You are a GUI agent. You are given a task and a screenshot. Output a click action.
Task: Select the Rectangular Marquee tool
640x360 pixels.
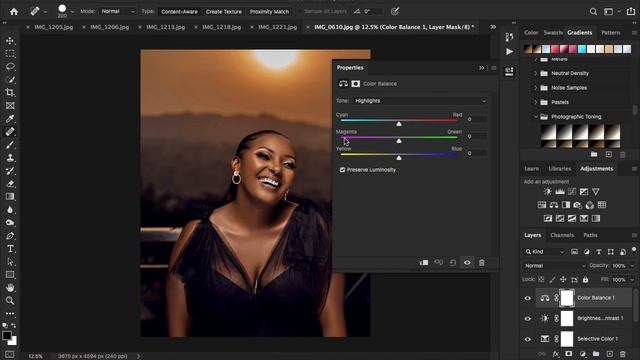(x=10, y=54)
